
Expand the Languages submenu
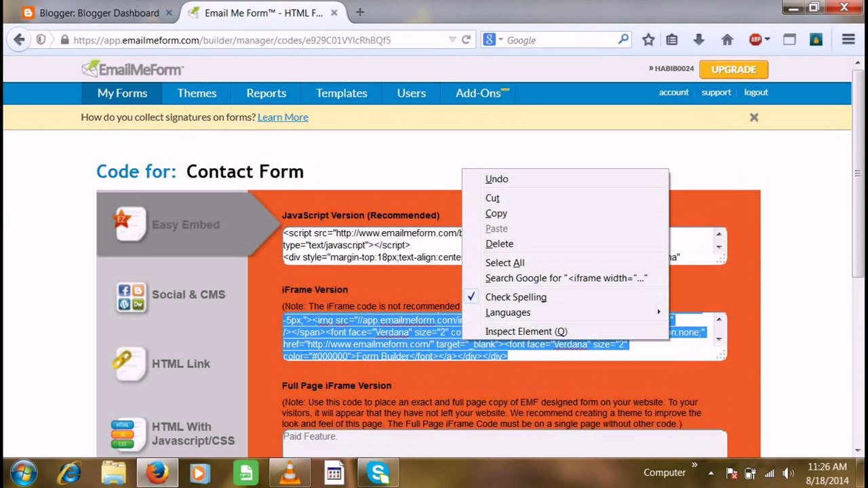click(x=566, y=312)
